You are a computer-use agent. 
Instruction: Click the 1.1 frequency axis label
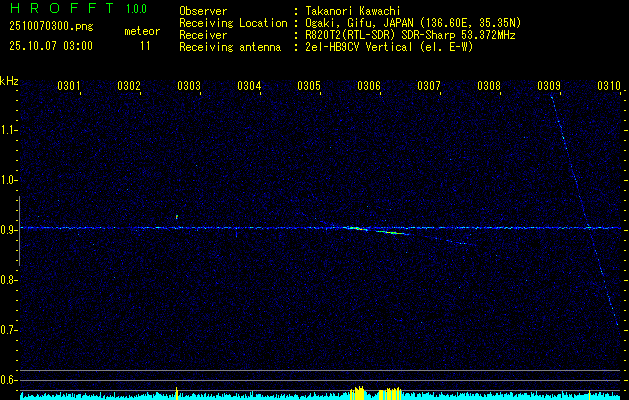click(x=8, y=130)
